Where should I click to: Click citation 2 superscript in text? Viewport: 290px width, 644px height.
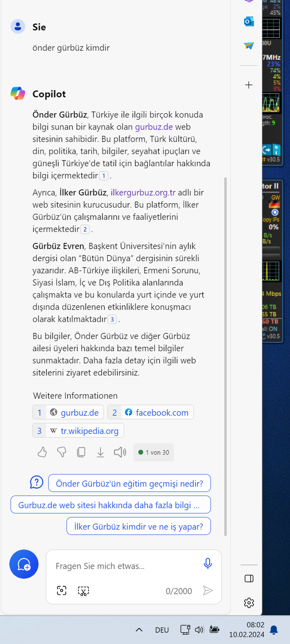coord(85,229)
